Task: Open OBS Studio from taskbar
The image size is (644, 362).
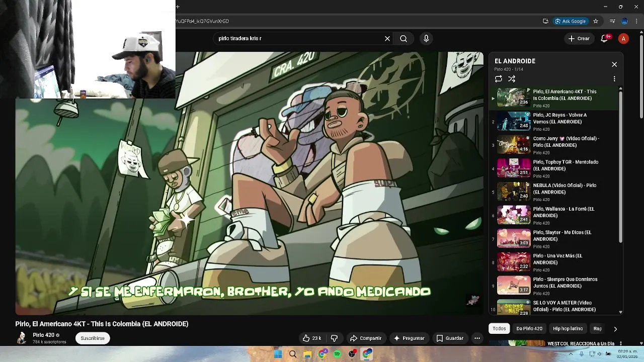Action: coord(352,354)
